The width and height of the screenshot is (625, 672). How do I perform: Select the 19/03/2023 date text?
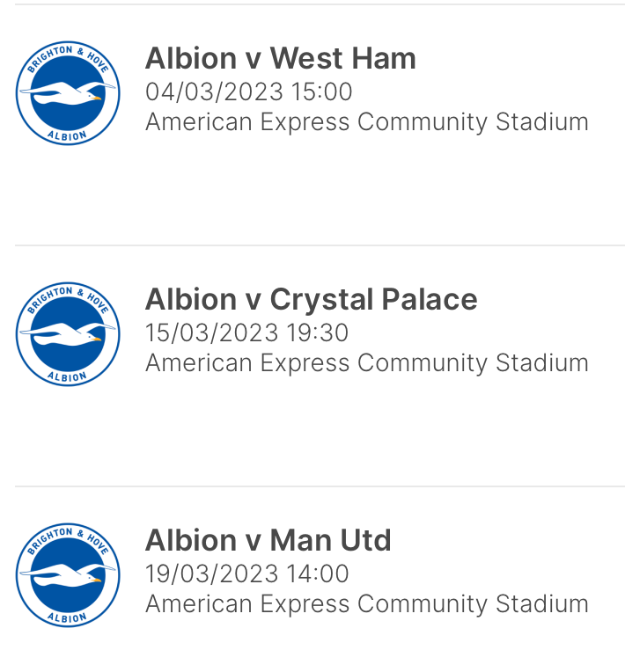coord(212,573)
